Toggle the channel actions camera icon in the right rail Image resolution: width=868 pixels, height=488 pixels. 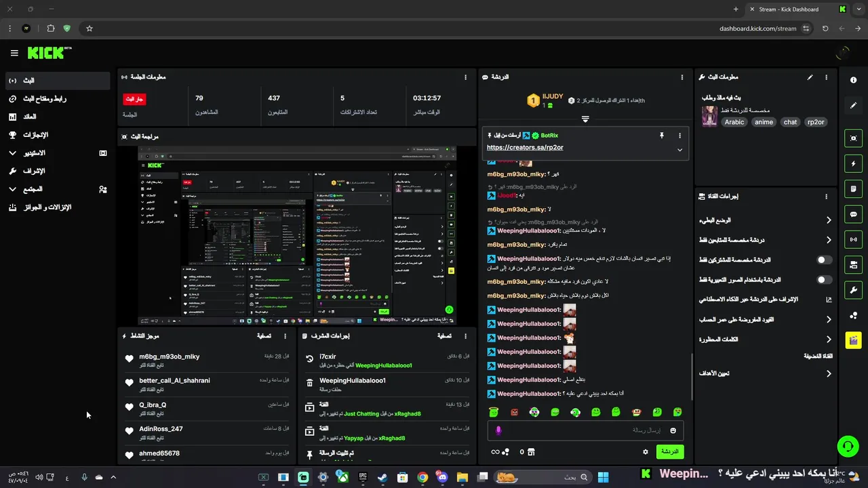click(853, 264)
